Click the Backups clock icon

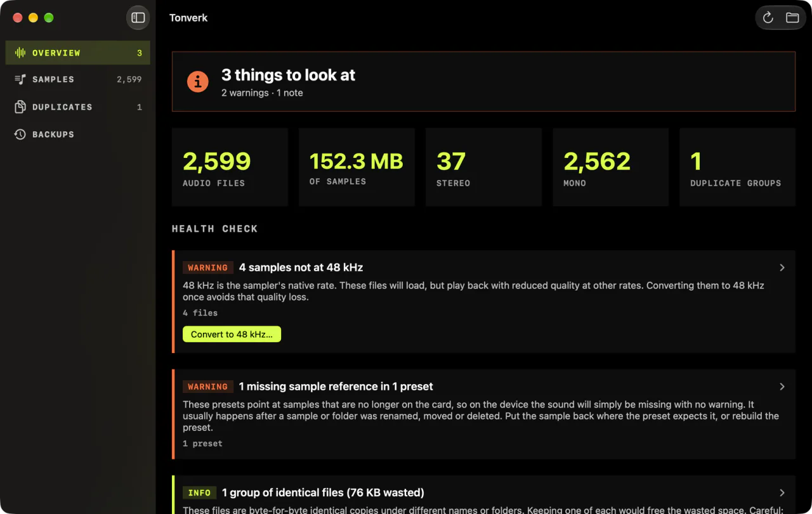pos(20,134)
